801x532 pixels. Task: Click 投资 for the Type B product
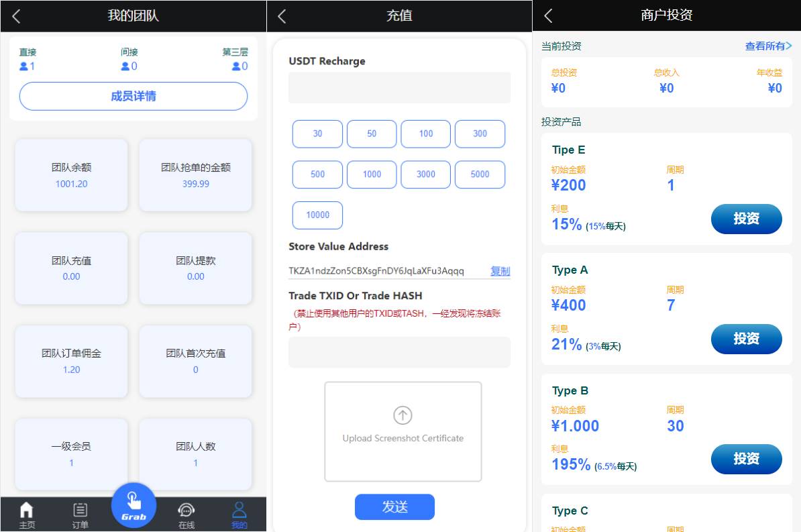tap(746, 459)
